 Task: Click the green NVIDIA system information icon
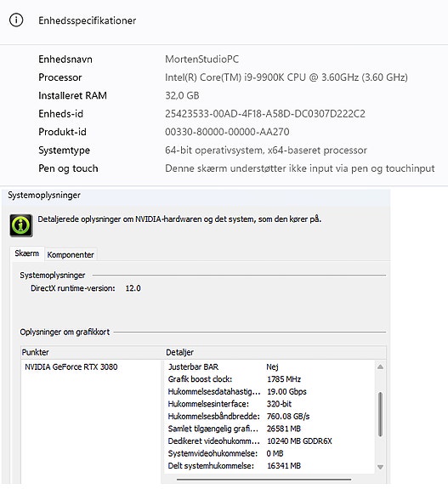pos(21,225)
